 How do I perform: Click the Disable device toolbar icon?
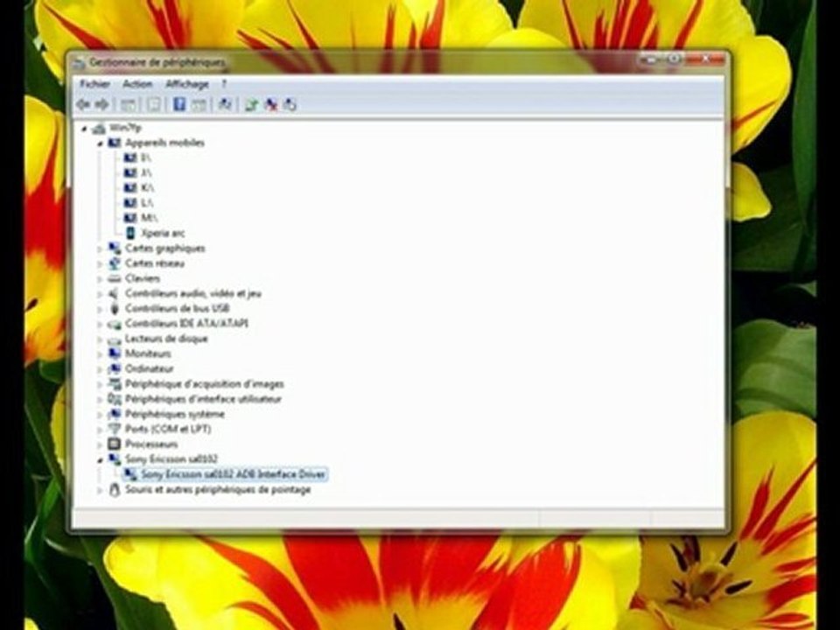pyautogui.click(x=290, y=104)
